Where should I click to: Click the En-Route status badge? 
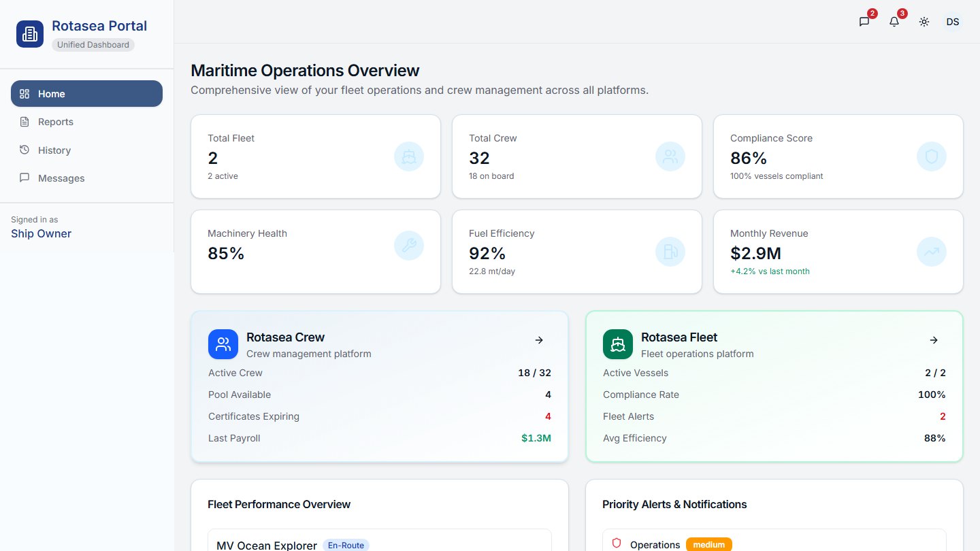click(346, 545)
